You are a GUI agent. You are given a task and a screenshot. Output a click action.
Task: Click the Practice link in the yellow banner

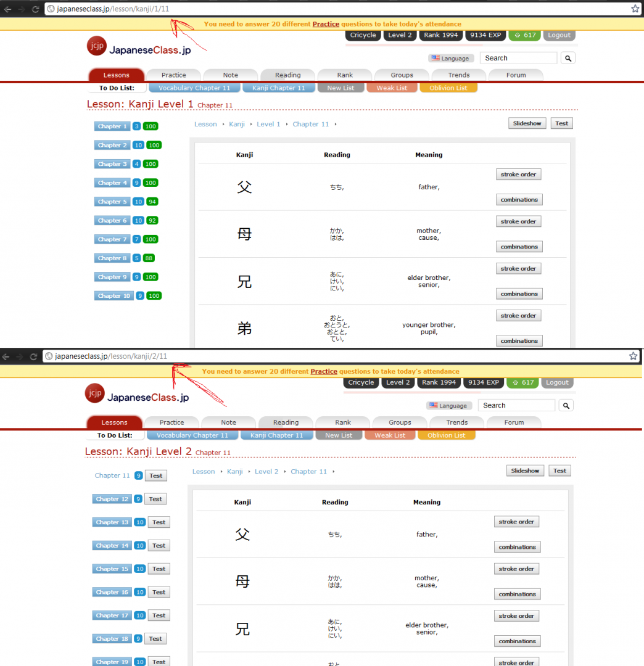(326, 23)
